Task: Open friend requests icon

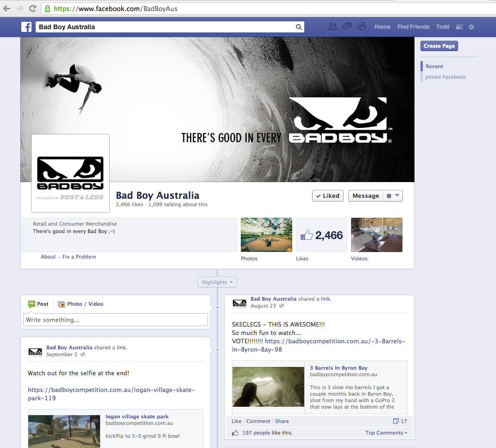Action: [332, 27]
